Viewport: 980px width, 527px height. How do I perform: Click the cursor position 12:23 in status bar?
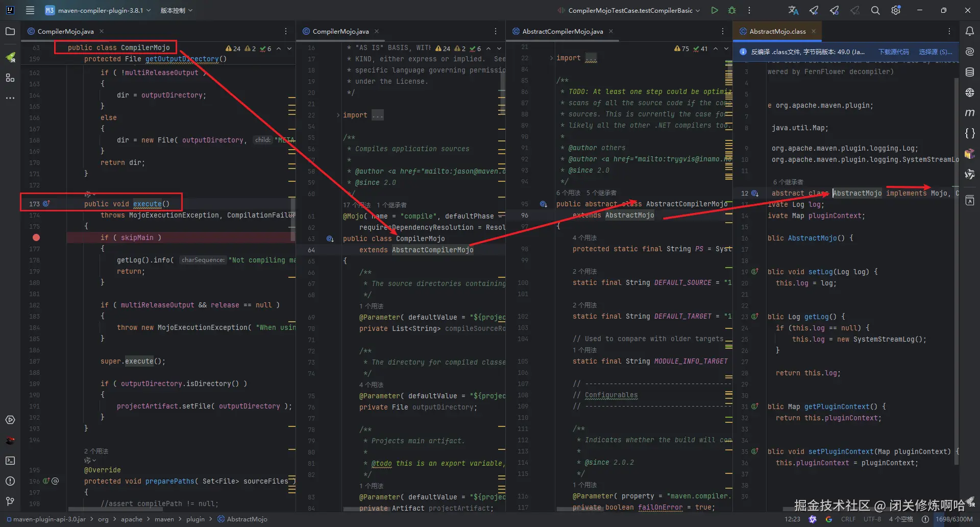[792, 519]
